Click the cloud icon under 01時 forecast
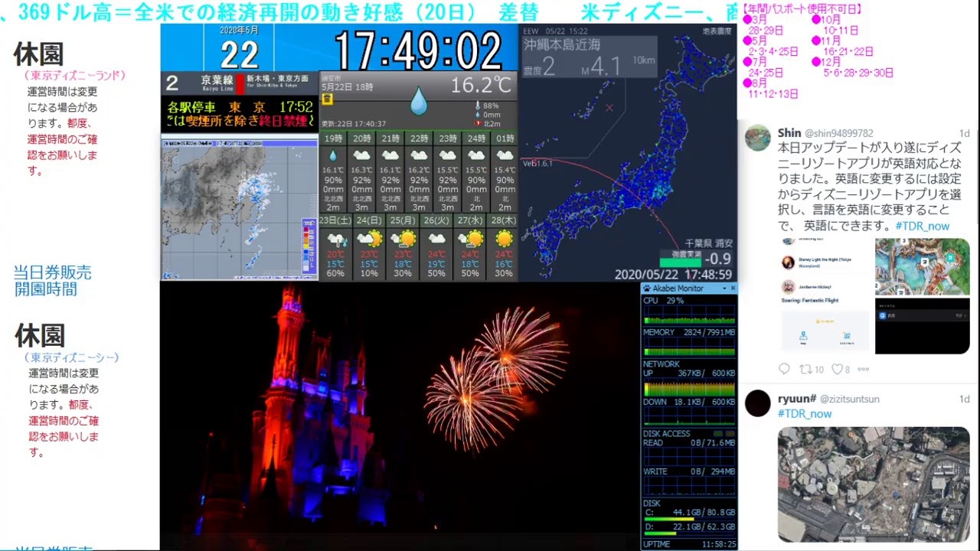The height and width of the screenshot is (551, 980). (x=505, y=155)
